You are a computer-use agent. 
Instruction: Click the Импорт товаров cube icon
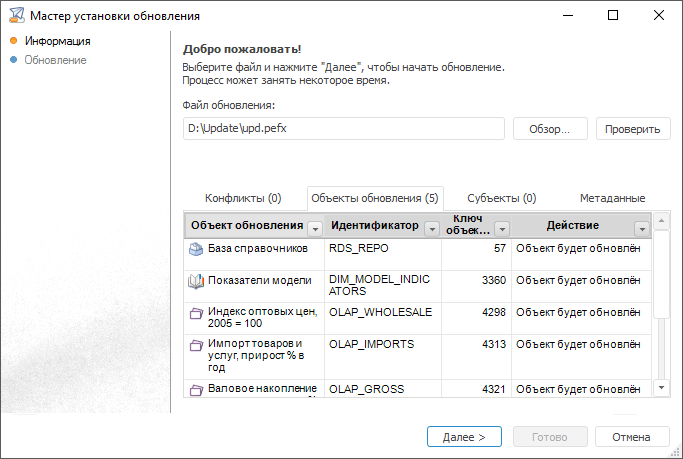coord(196,345)
